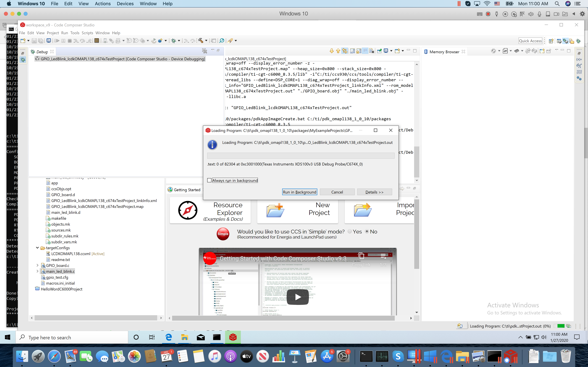Click Remove All Terminated Launches icon
This screenshot has height=367, width=588.
[x=205, y=51]
